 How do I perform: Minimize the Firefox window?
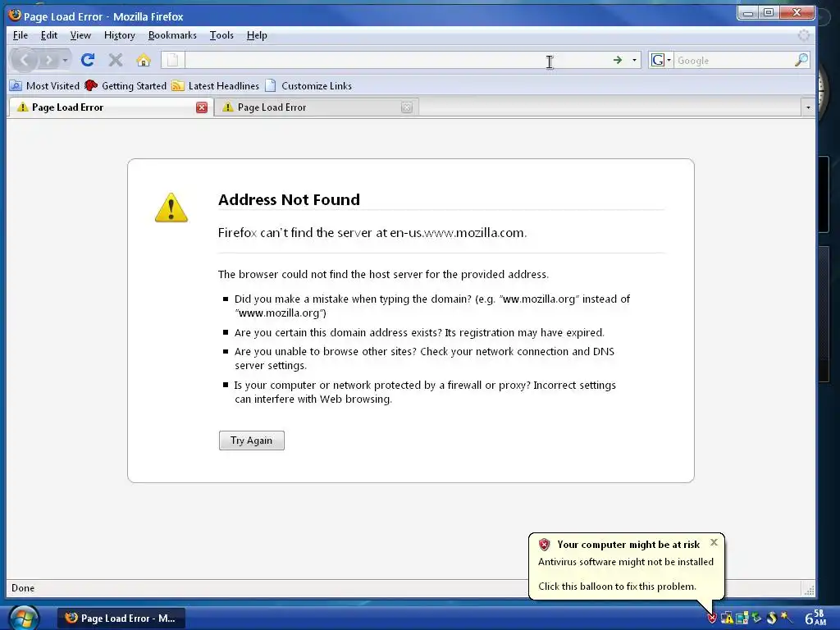point(748,12)
